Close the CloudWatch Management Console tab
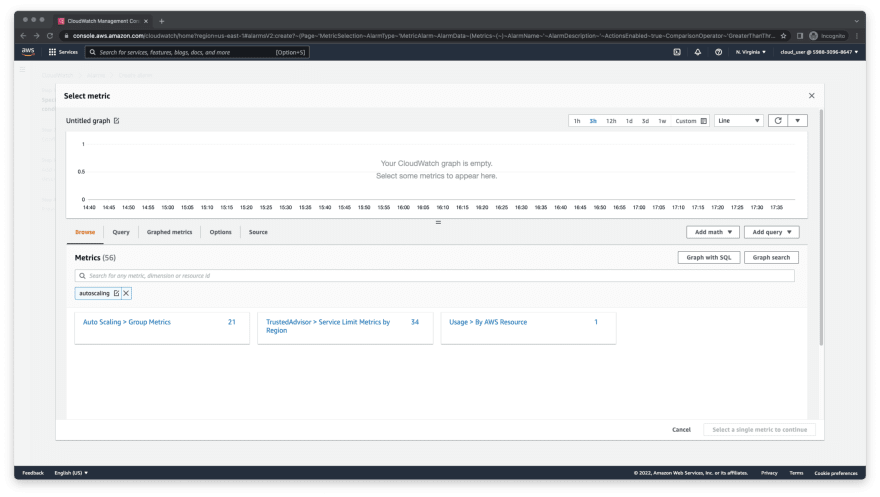The height and width of the screenshot is (497, 880). [146, 21]
